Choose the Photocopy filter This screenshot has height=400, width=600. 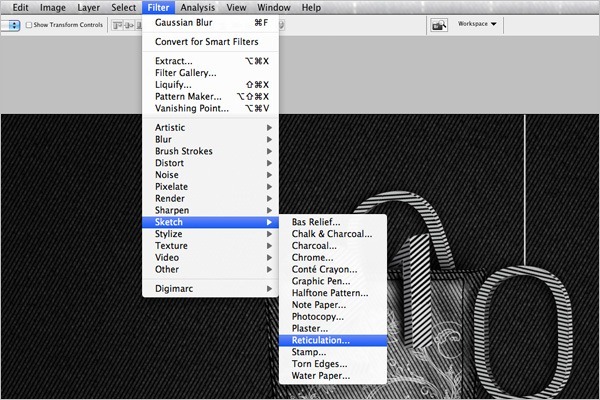pos(333,317)
